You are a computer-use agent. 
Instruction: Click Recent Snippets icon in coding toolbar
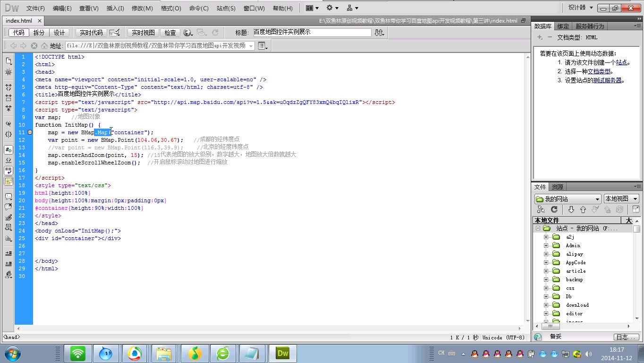pos(8,228)
